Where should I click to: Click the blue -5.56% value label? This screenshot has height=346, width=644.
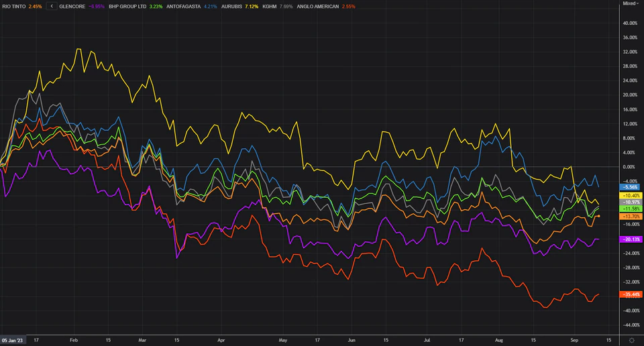pos(632,186)
